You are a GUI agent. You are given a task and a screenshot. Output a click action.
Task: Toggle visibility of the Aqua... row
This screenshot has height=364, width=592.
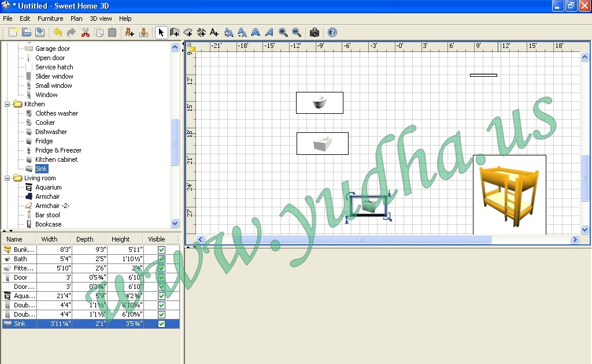162,296
